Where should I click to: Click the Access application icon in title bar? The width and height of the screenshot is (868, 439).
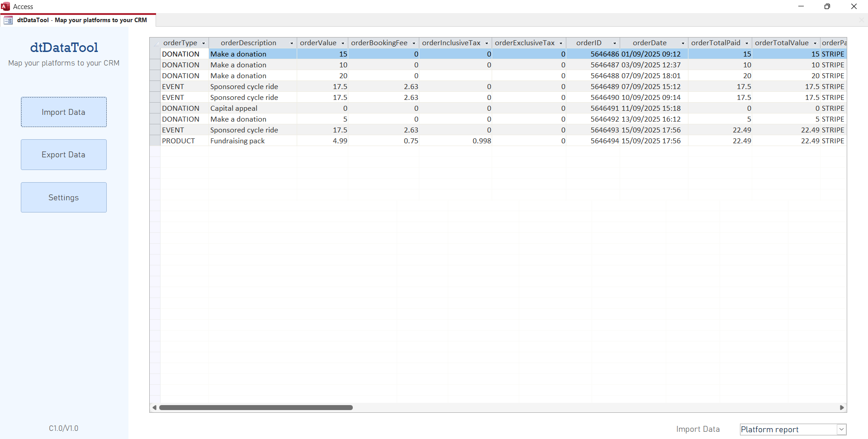tap(5, 6)
